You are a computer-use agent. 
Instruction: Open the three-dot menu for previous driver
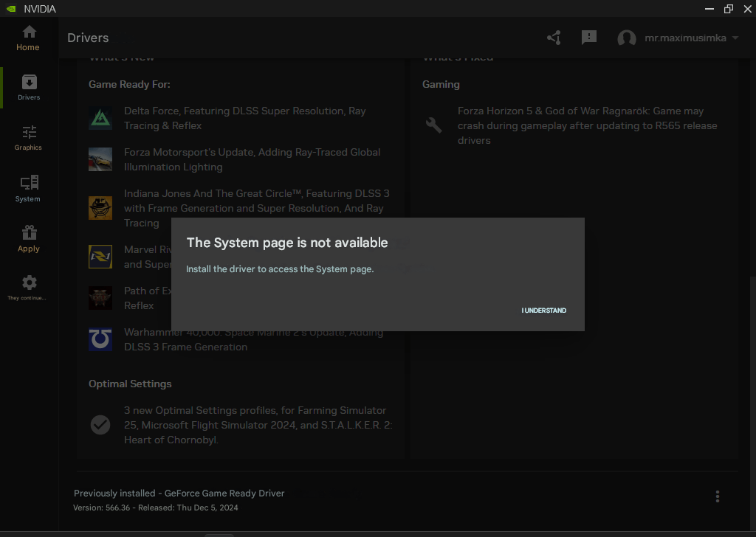pyautogui.click(x=718, y=496)
